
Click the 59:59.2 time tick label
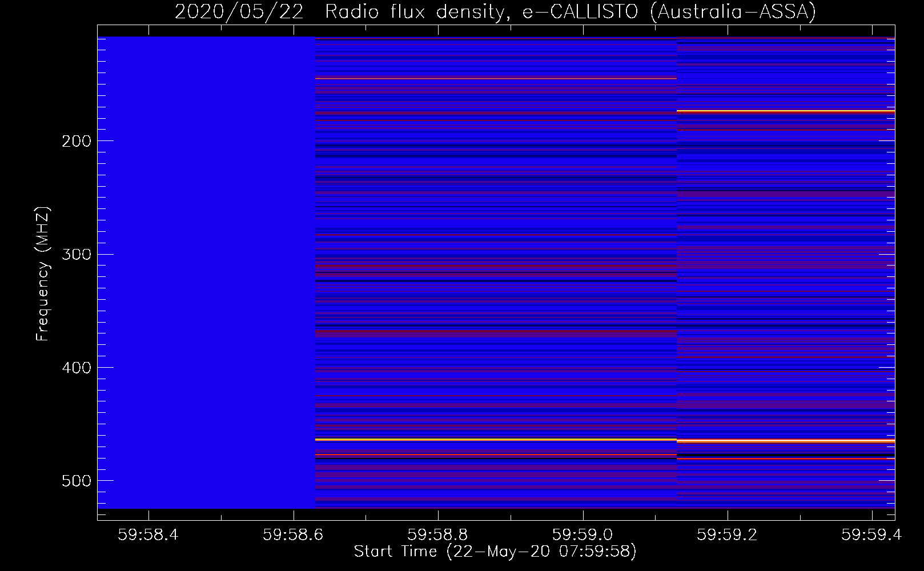728,534
